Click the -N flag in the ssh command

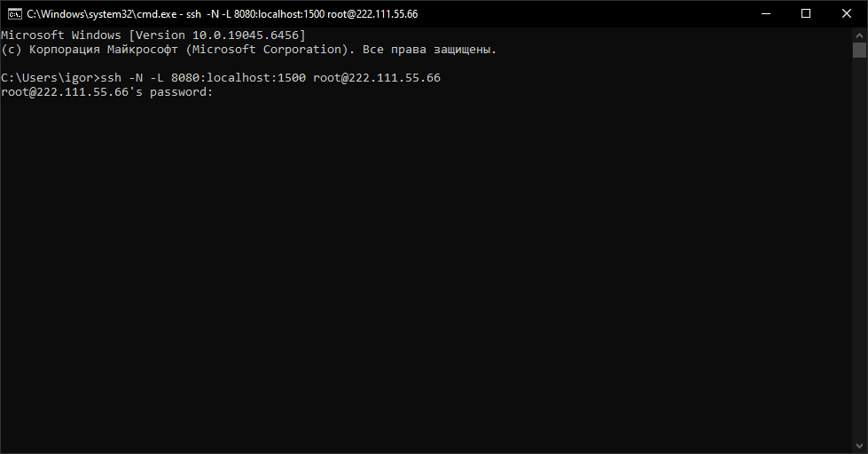pos(136,78)
